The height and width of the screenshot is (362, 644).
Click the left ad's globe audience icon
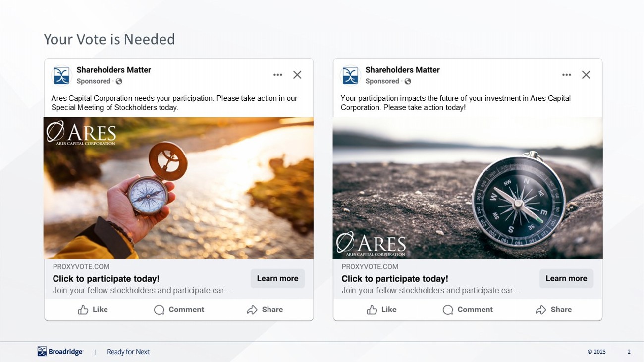click(119, 81)
